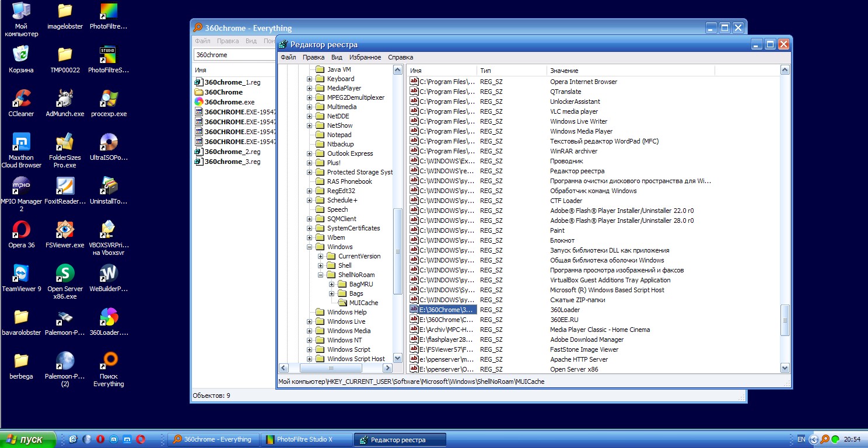Open FolderSizes Pro.exe desktop icon
Viewport: 868px width, 448px height.
[x=65, y=150]
